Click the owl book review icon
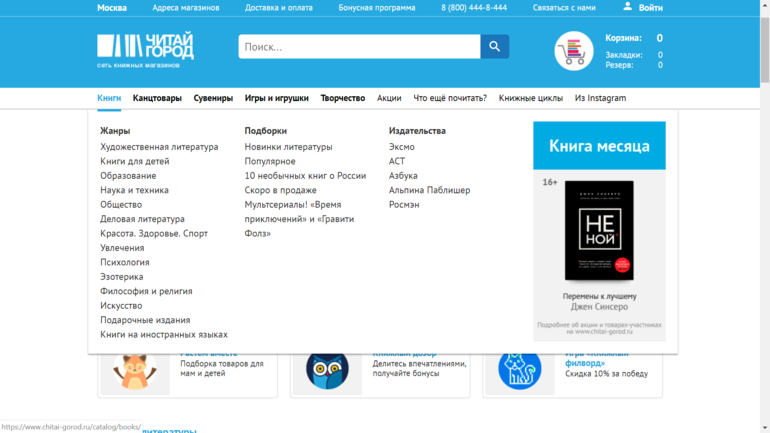 tap(327, 371)
